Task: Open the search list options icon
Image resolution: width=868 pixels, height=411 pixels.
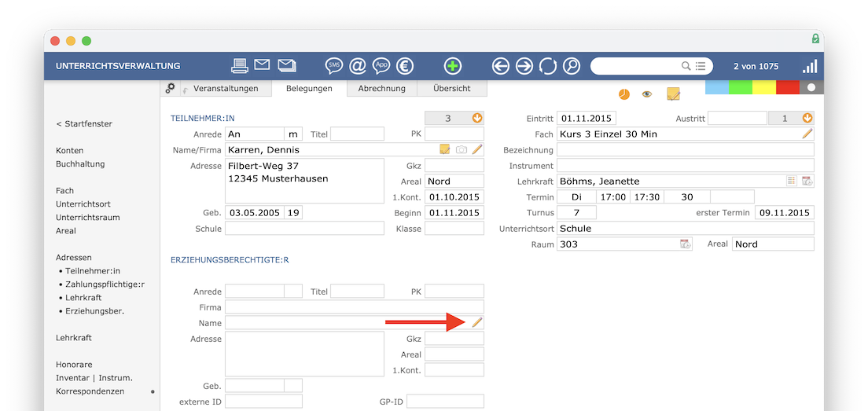Action: [x=701, y=66]
